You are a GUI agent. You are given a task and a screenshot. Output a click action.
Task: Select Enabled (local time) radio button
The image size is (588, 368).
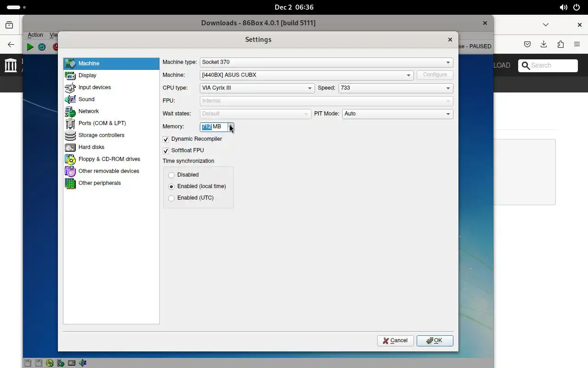pos(171,186)
